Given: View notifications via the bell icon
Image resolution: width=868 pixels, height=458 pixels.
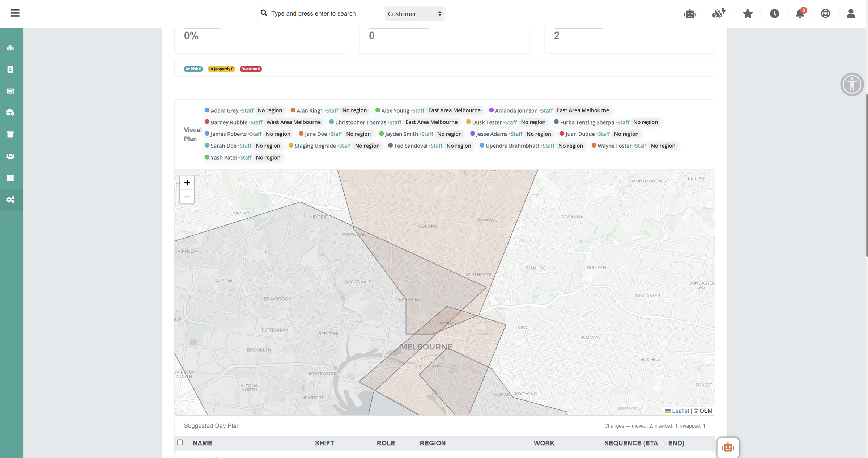Looking at the screenshot, I should [800, 14].
